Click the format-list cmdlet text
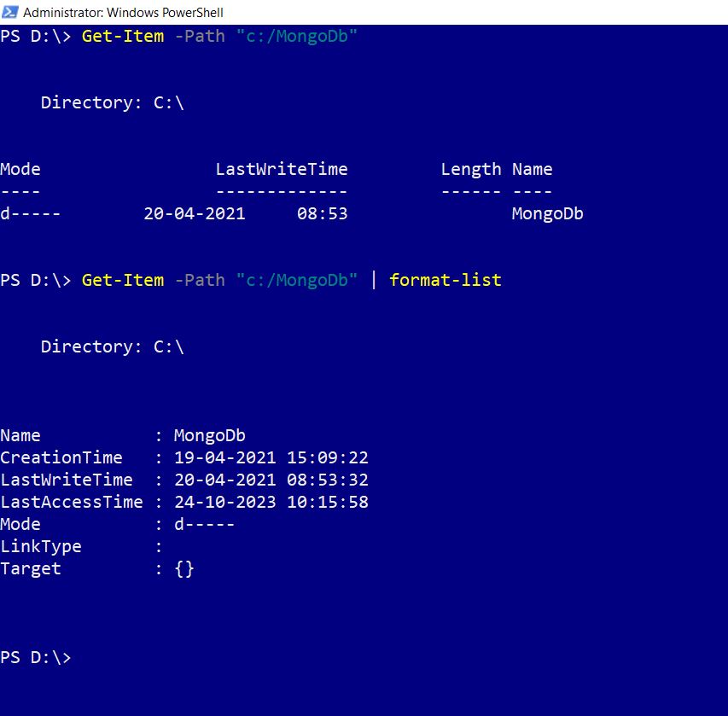Screen dimensions: 728x716 coord(445,280)
